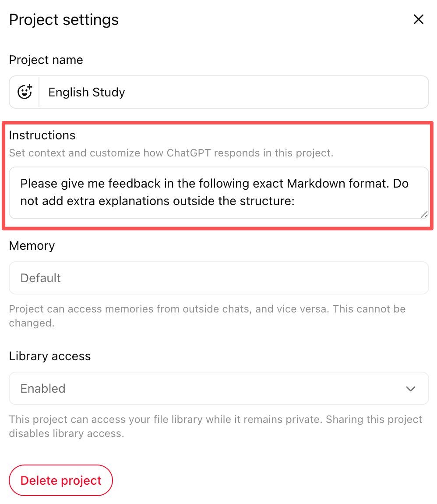
Task: Place cursor before 'Please give me feedback'
Action: pos(20,184)
